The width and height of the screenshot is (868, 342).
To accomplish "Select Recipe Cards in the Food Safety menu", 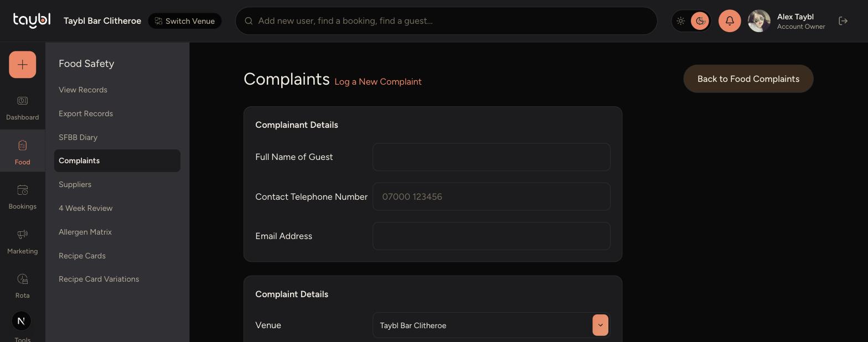I will pyautogui.click(x=82, y=256).
